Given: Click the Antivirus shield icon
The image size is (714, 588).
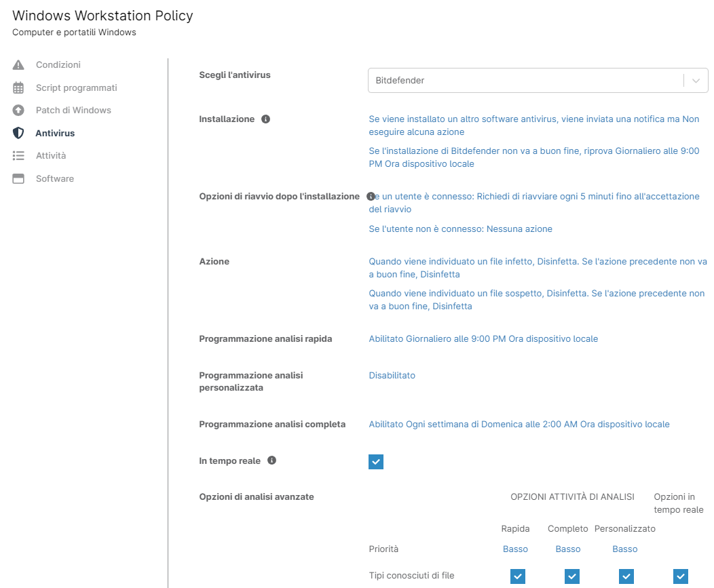Looking at the screenshot, I should pos(18,134).
